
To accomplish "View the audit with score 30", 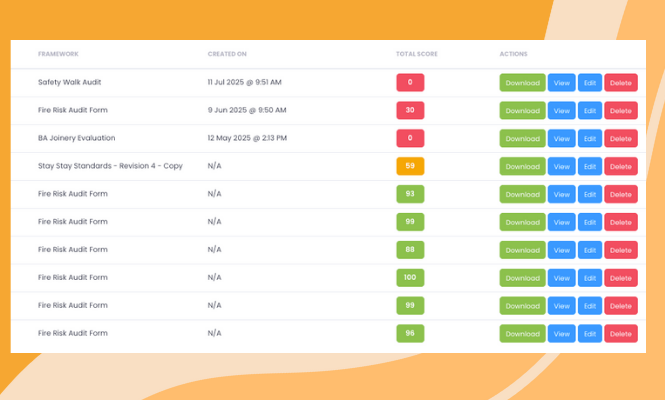I will click(x=561, y=111).
